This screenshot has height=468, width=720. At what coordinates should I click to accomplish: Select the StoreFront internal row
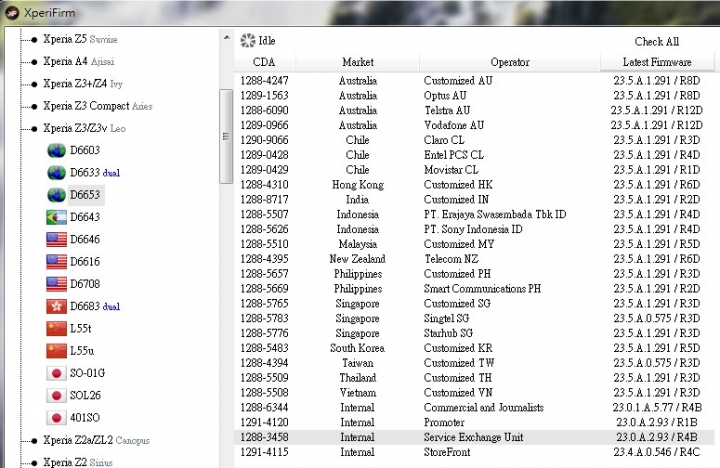474,452
